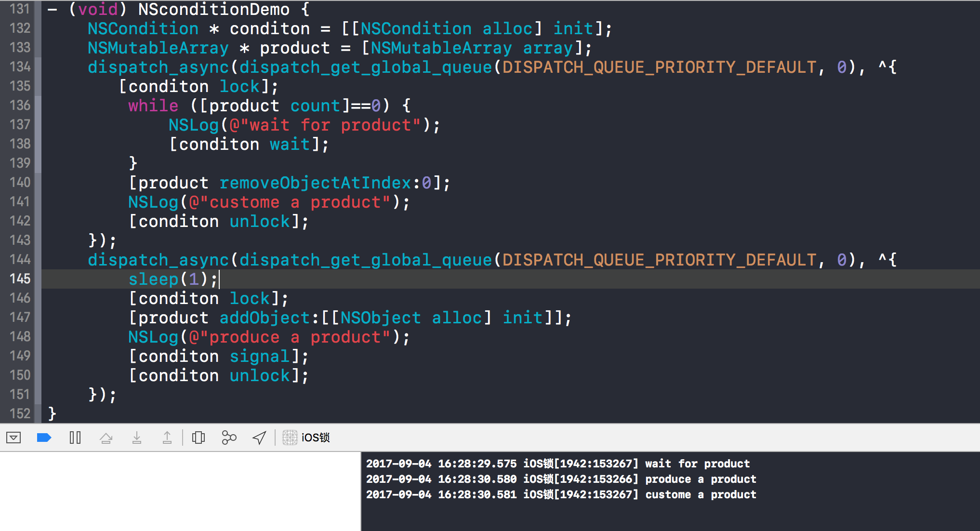Click the Step Over debug icon

tap(106, 438)
